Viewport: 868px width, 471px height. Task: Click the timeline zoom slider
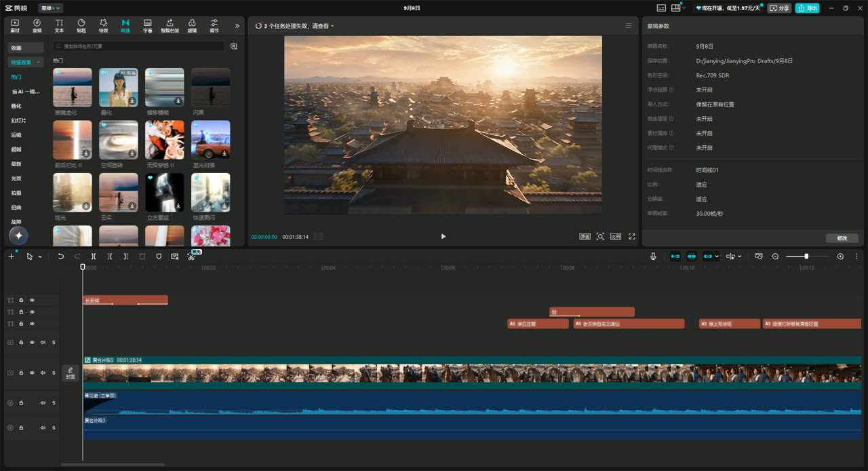coord(807,257)
